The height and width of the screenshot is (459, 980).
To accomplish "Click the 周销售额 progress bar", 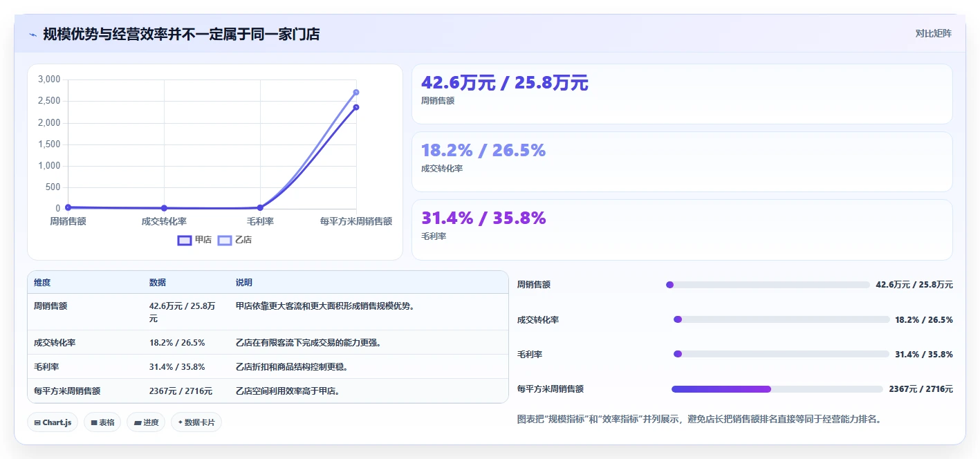I will (768, 285).
